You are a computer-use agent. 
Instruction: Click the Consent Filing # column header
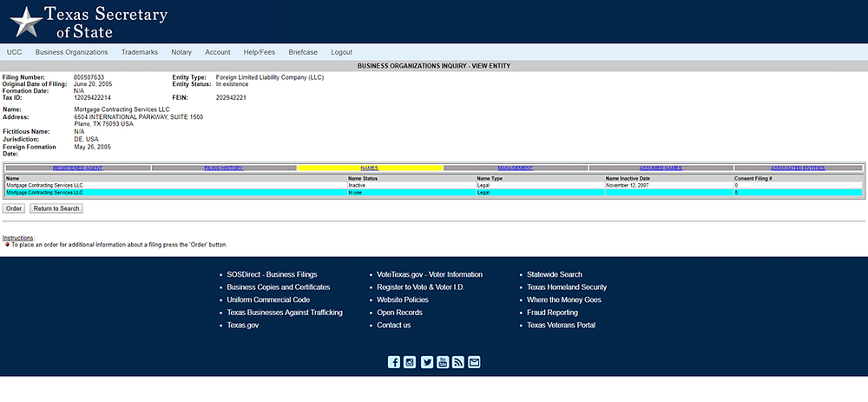(x=753, y=179)
